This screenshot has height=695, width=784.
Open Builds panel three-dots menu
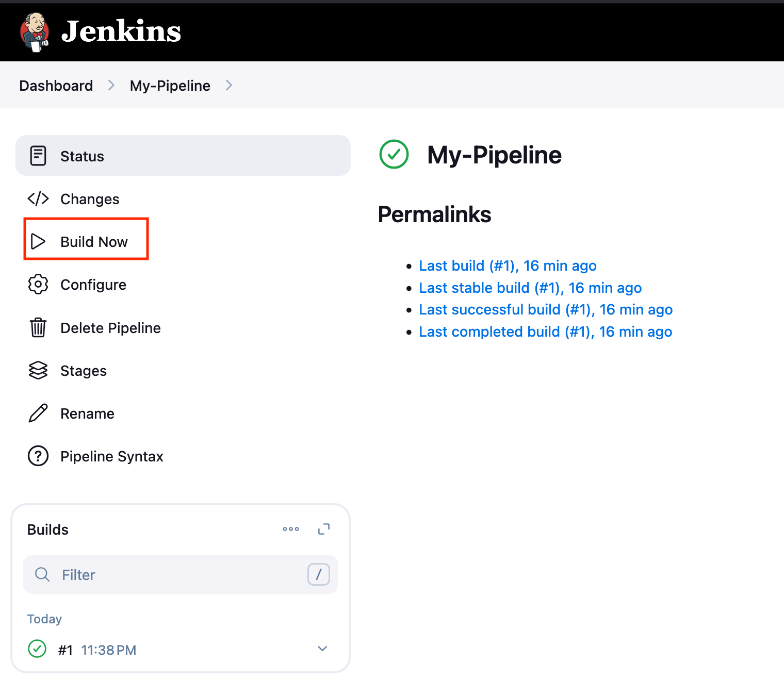(x=291, y=529)
